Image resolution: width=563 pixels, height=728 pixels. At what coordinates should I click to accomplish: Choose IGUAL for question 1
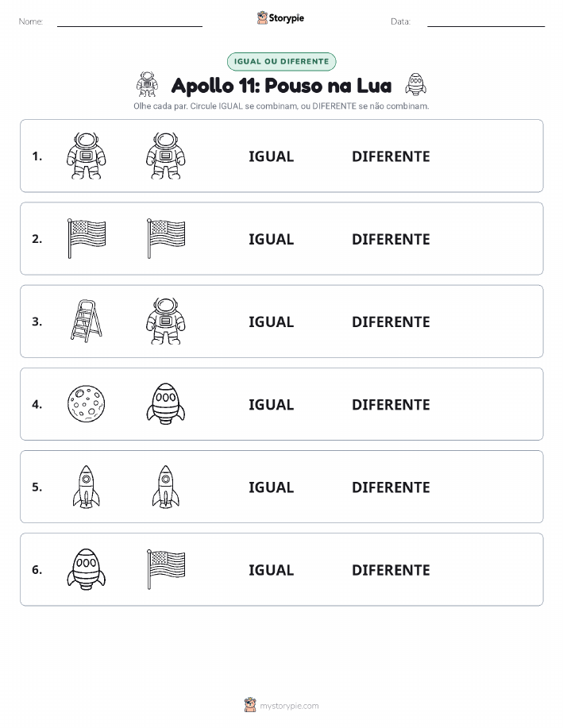click(272, 156)
